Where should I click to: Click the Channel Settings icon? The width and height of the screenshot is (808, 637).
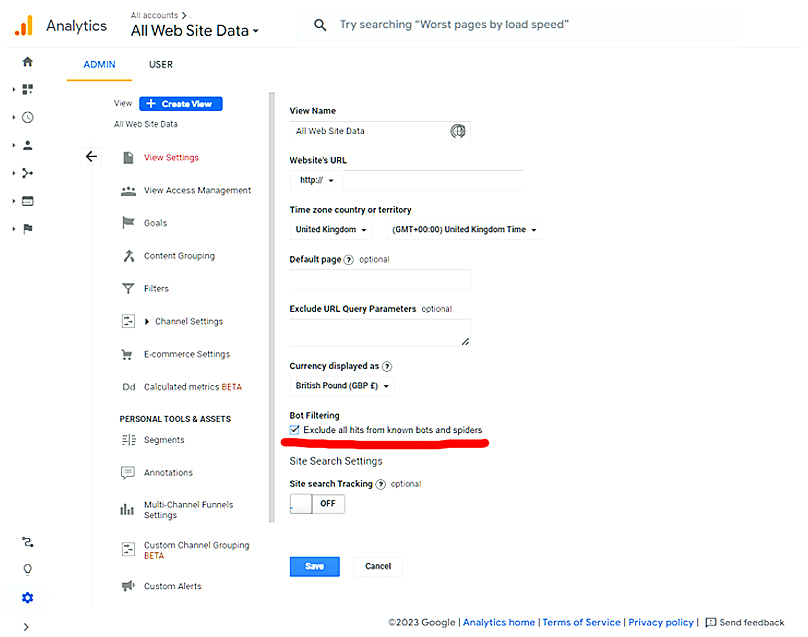point(128,321)
